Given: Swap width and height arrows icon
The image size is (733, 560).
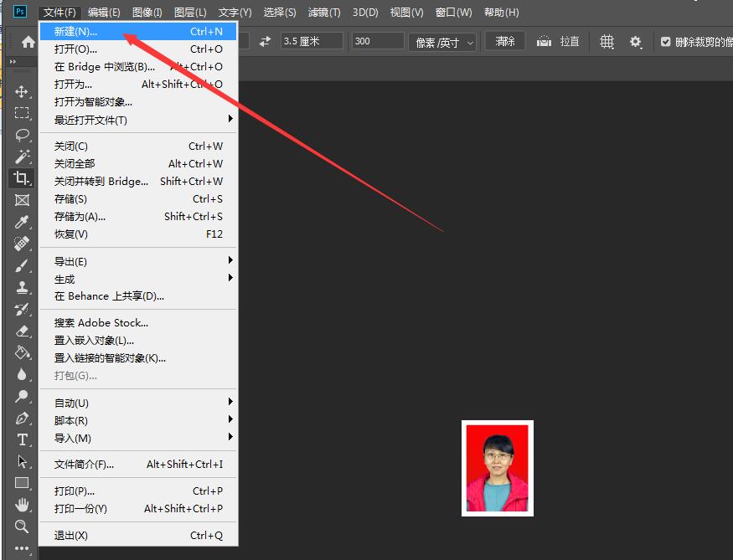Looking at the screenshot, I should 266,41.
